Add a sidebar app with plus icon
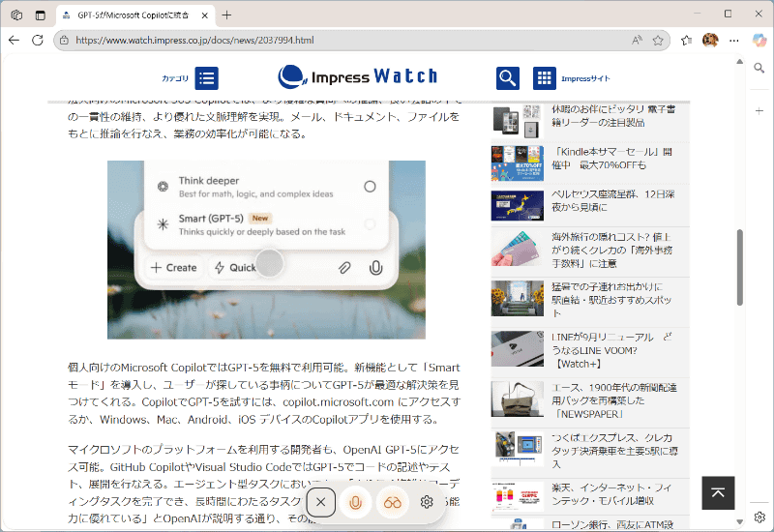This screenshot has width=774, height=532. click(x=759, y=111)
